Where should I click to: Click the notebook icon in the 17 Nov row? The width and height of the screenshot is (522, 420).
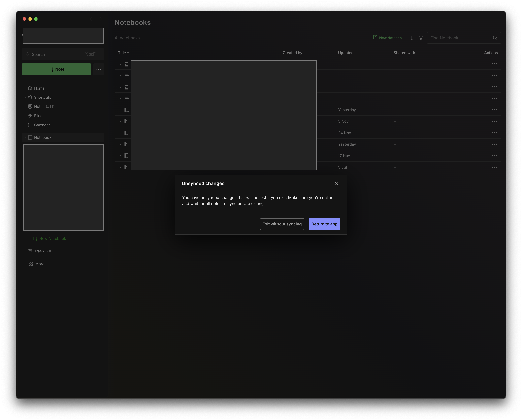point(126,156)
